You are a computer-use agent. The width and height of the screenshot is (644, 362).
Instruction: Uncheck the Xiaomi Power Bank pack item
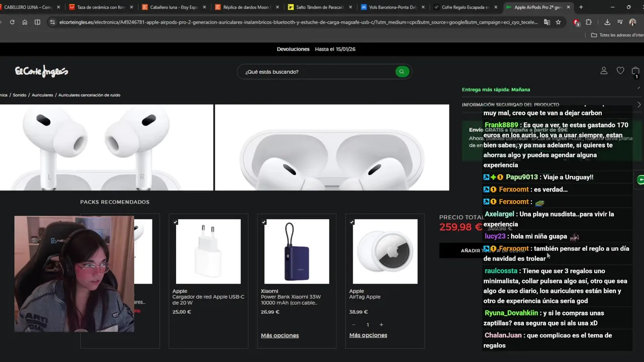(264, 222)
